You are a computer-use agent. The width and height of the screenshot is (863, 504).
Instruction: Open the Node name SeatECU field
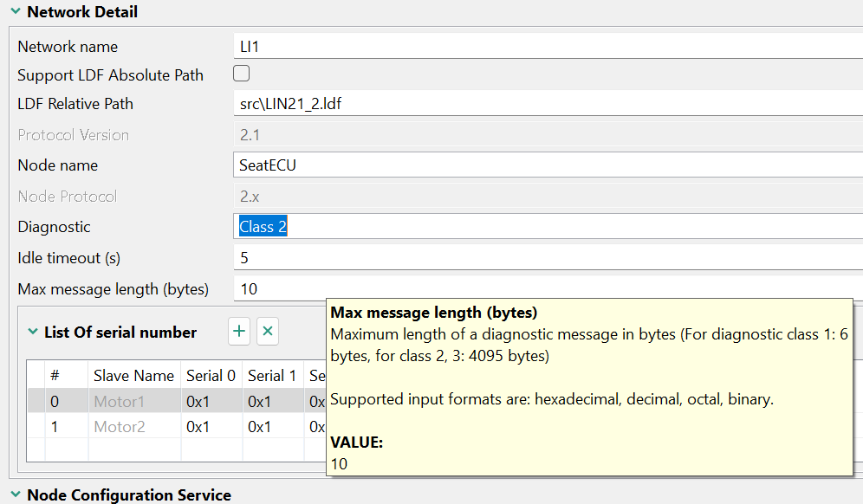548,165
